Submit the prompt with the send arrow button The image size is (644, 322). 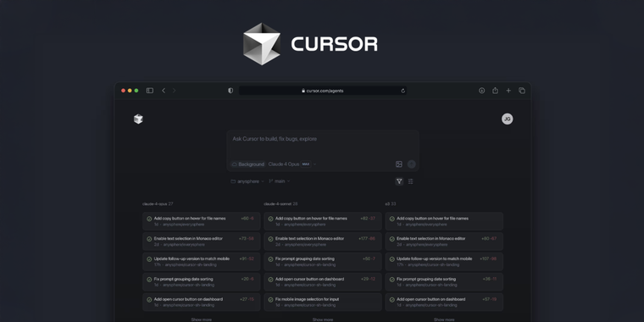[x=412, y=164]
